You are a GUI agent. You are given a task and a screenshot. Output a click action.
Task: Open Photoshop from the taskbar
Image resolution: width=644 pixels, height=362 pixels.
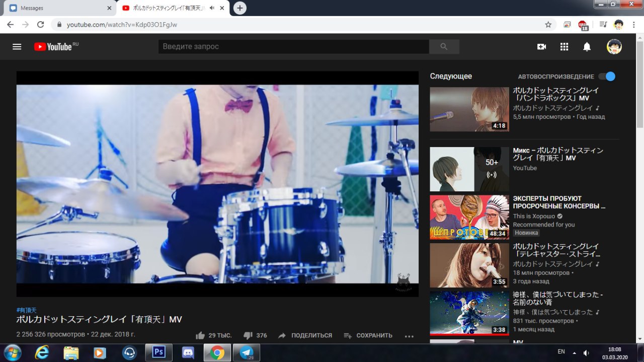(x=159, y=352)
